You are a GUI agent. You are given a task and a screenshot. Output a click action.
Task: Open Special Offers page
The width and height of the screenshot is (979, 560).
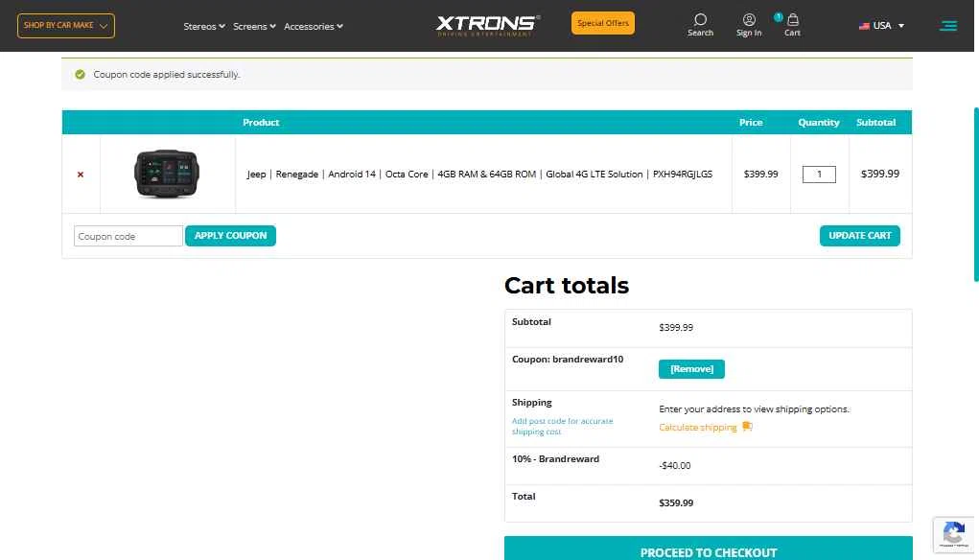[602, 23]
